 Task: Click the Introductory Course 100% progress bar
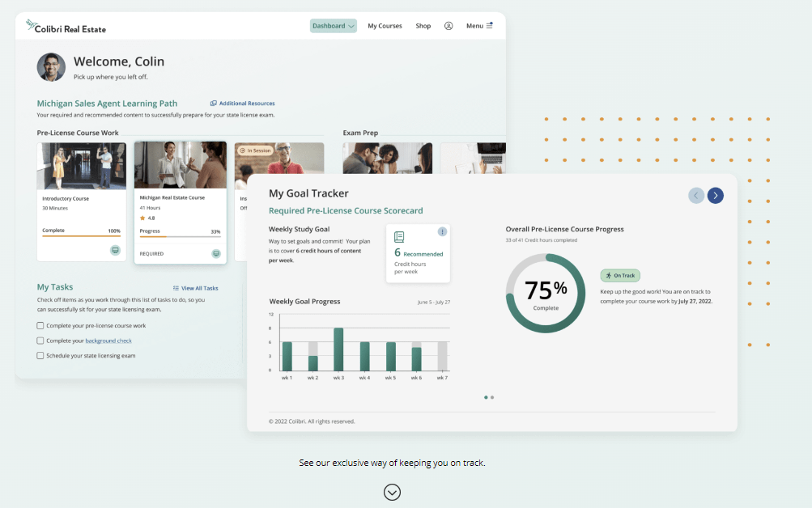point(81,236)
